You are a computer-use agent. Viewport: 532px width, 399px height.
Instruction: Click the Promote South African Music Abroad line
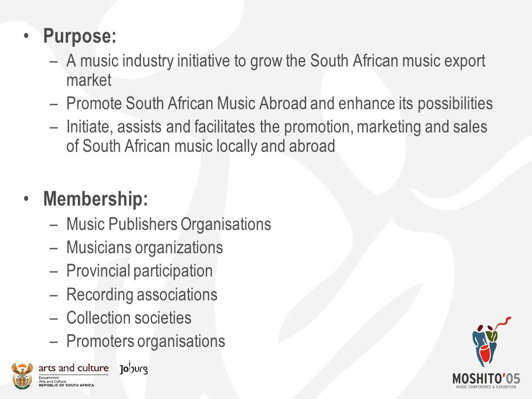coord(279,103)
